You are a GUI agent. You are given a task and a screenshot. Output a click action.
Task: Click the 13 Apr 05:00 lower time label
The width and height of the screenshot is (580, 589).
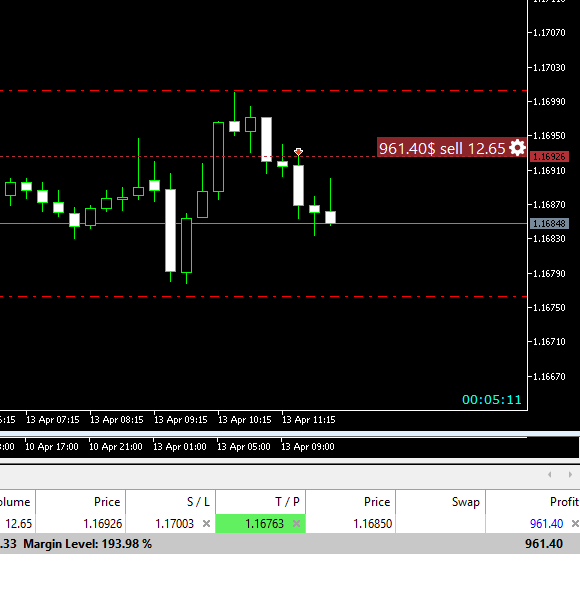click(244, 447)
